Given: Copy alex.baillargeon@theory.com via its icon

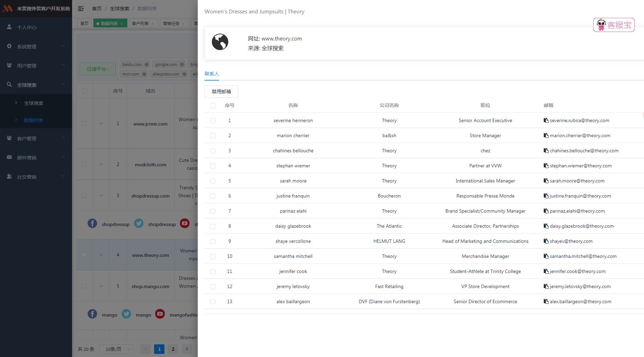Looking at the screenshot, I should point(546,301).
